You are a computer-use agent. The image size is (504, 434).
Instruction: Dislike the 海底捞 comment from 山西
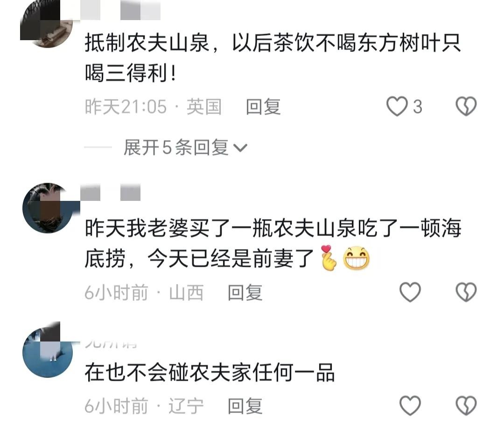(x=466, y=292)
